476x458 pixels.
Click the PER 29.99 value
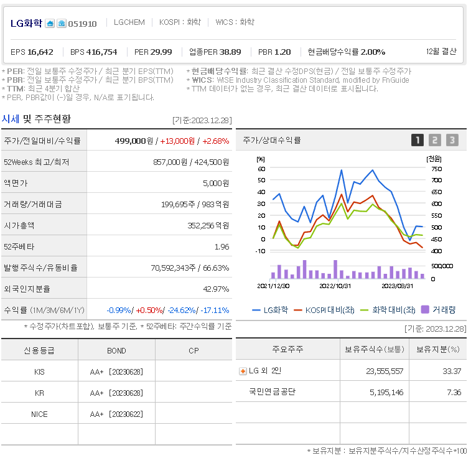[153, 52]
